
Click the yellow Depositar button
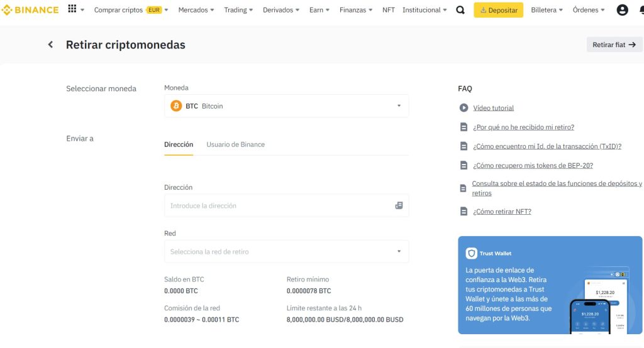(x=498, y=10)
